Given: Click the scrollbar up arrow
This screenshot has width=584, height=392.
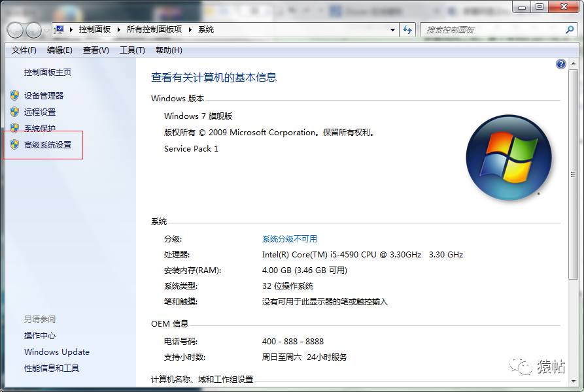Looking at the screenshot, I should (x=573, y=63).
